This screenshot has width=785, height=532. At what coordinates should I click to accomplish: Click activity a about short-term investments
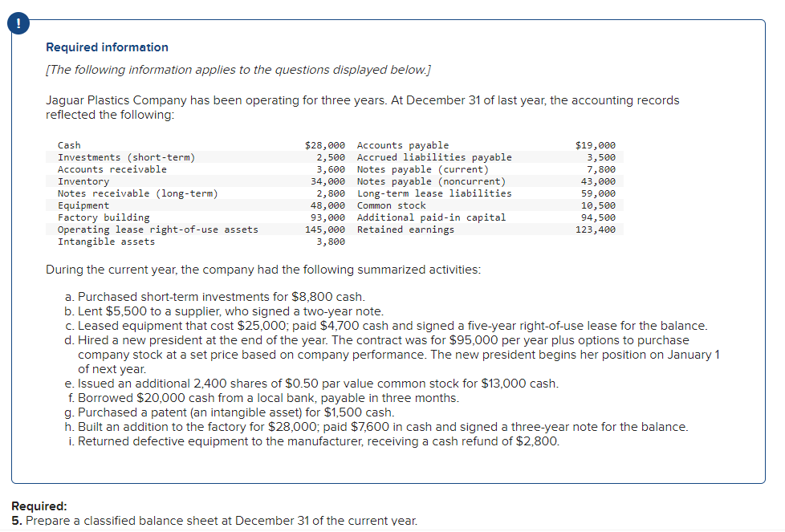click(215, 297)
